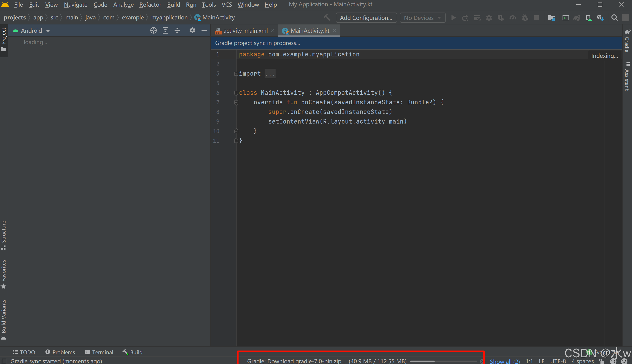The height and width of the screenshot is (364, 632).
Task: Click the Show all (2) link
Action: coord(505,361)
